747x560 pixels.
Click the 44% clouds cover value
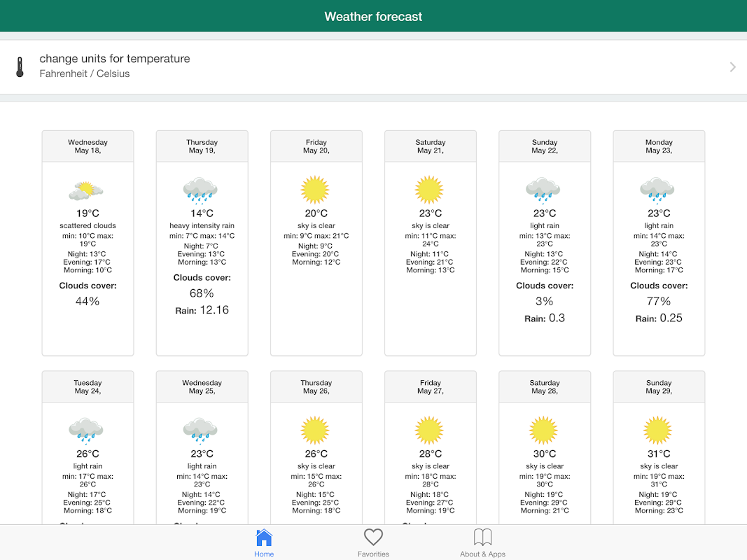point(88,302)
